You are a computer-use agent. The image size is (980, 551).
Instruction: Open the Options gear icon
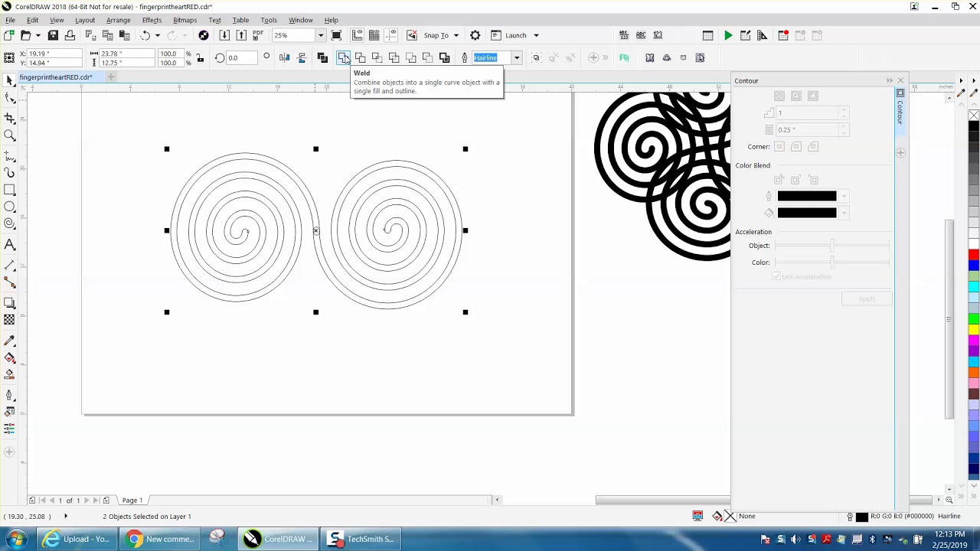point(475,35)
